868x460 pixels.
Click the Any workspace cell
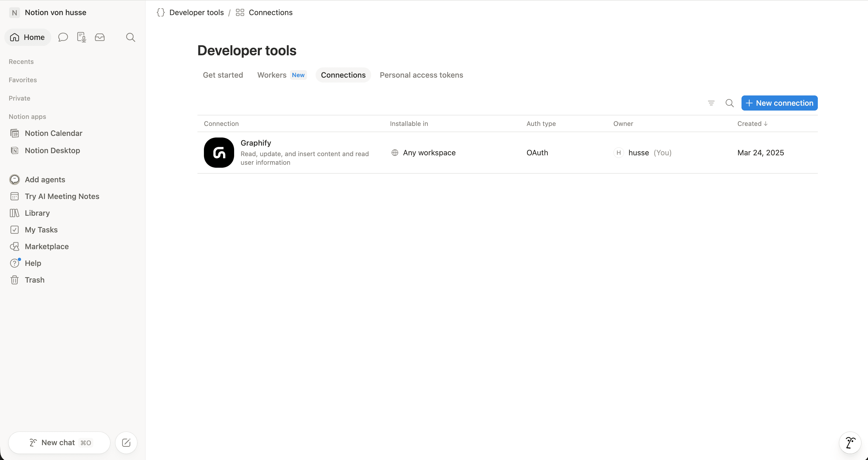[423, 153]
